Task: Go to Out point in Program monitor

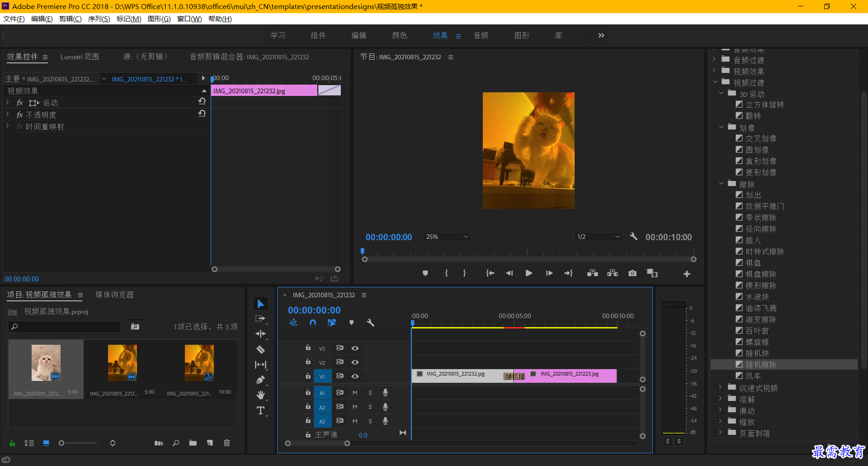Action: pos(568,273)
